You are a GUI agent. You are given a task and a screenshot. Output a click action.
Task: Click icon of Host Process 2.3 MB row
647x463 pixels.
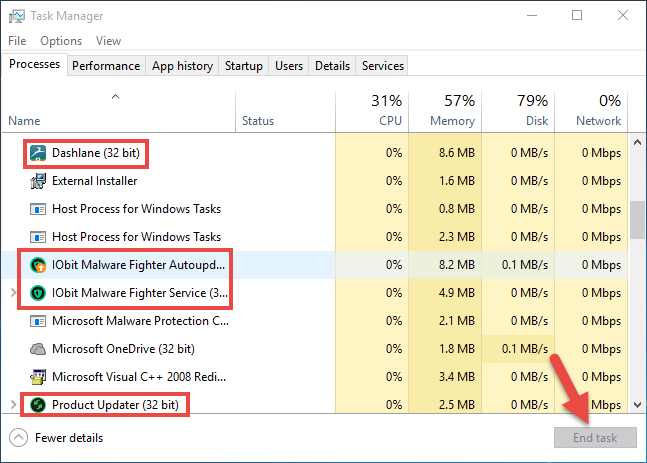38,237
